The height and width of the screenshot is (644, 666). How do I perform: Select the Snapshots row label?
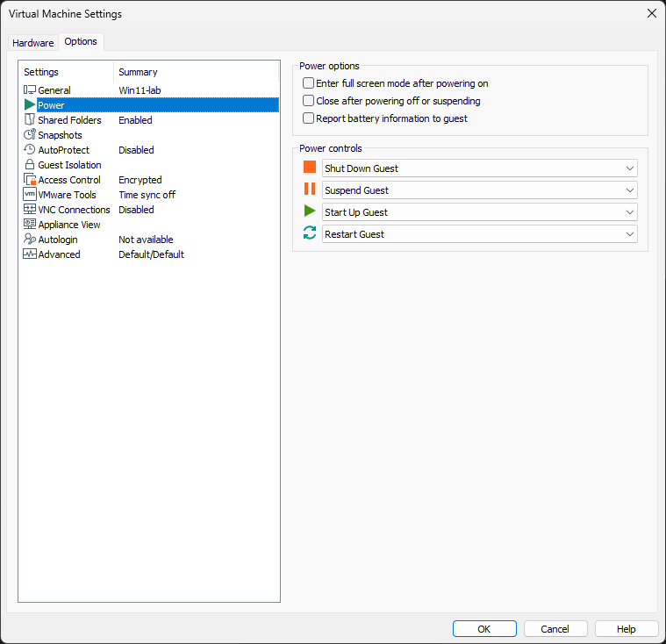(x=60, y=135)
